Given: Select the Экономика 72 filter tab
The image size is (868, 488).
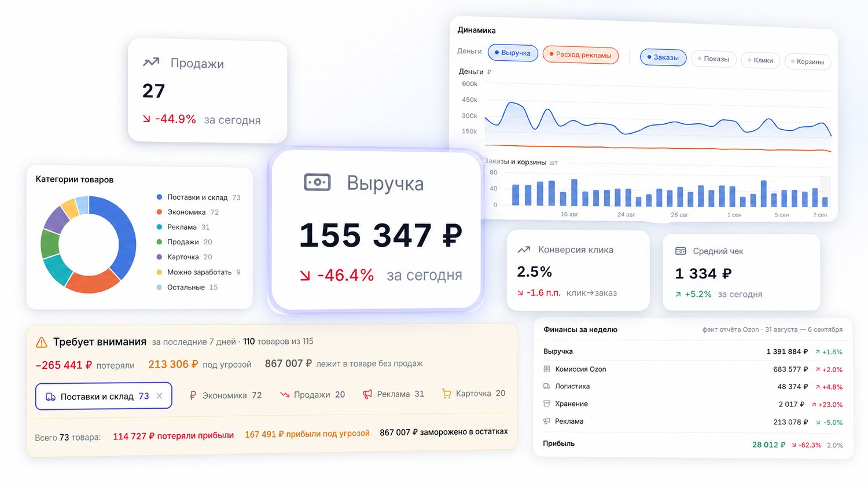Looking at the screenshot, I should coord(226,395).
